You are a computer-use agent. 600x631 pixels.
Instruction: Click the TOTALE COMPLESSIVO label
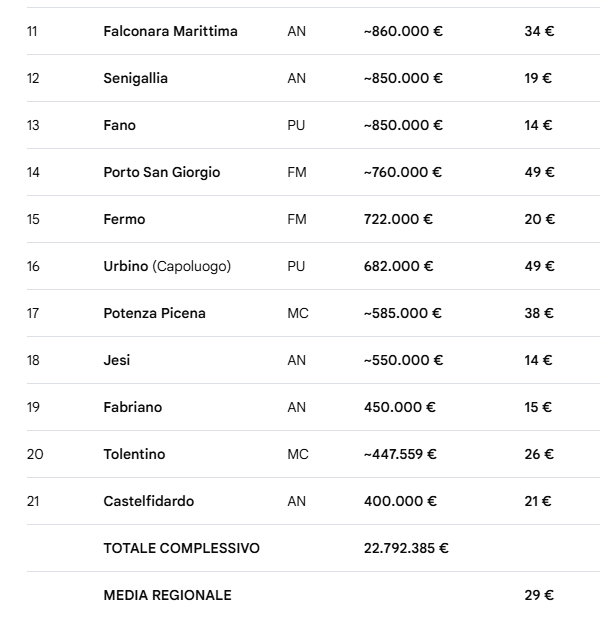point(181,548)
